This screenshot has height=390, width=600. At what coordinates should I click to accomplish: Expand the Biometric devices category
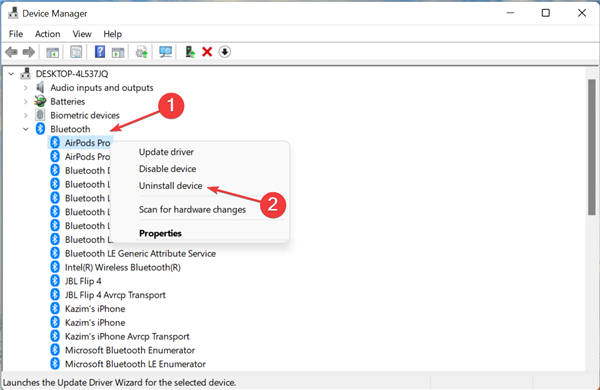tap(26, 115)
